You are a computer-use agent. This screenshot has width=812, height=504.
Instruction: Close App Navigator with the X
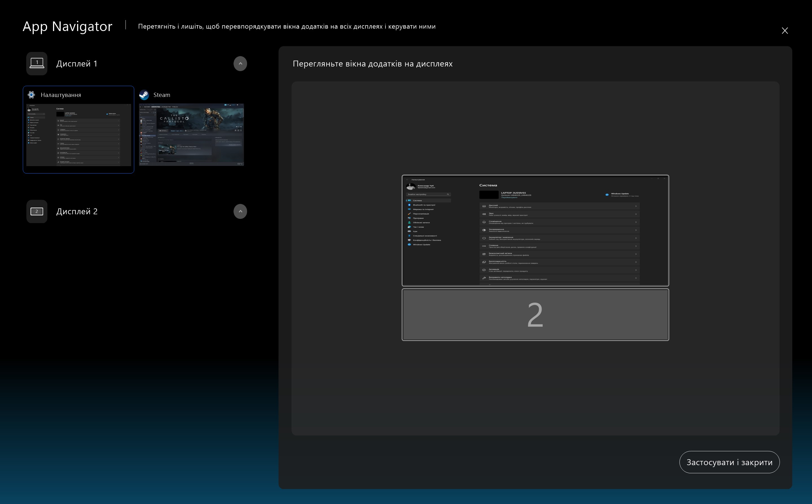click(x=785, y=31)
